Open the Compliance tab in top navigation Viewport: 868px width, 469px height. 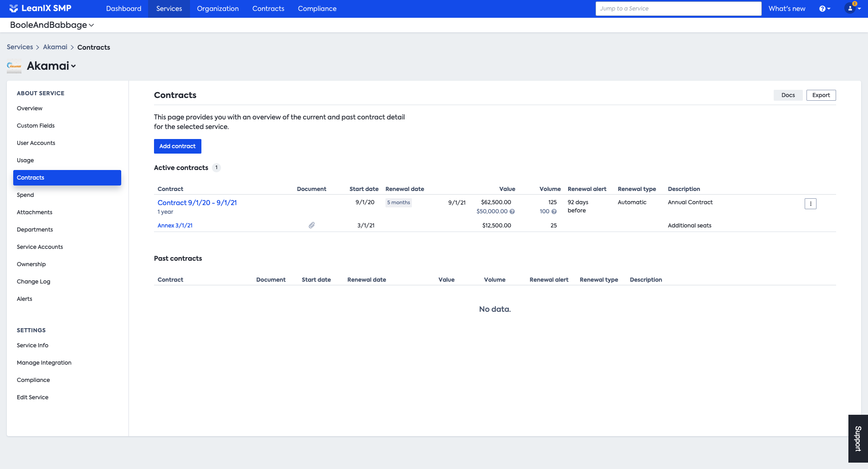pos(317,9)
